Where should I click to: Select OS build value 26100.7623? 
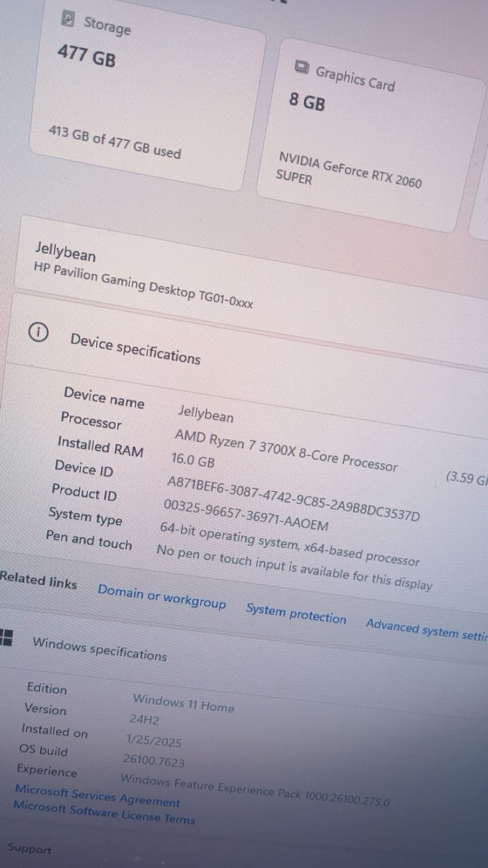click(x=154, y=760)
